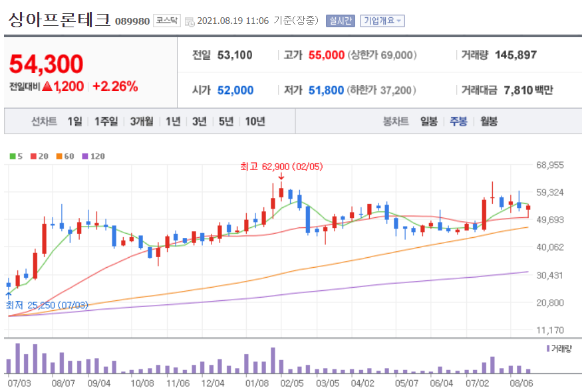Click the +2.26% change value

coord(115,86)
